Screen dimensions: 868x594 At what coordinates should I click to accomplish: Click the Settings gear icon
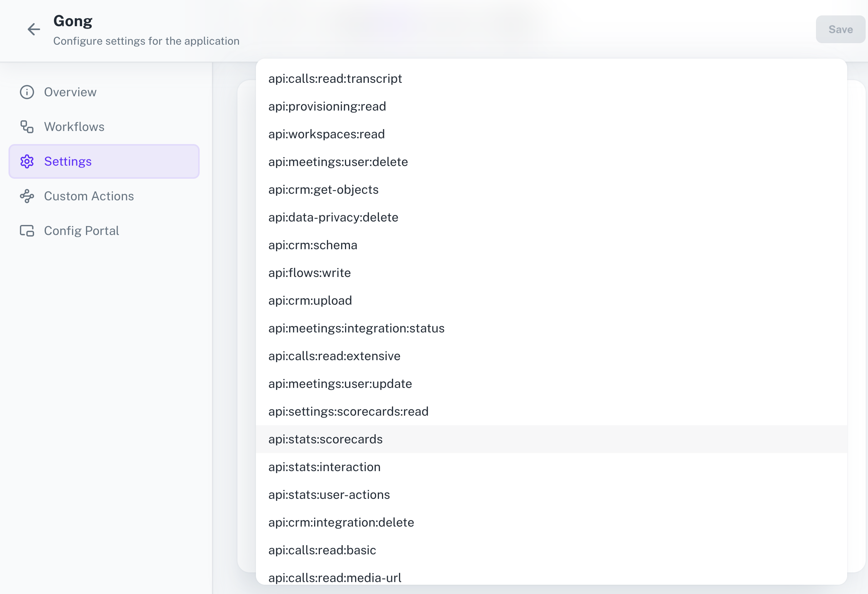coord(27,161)
